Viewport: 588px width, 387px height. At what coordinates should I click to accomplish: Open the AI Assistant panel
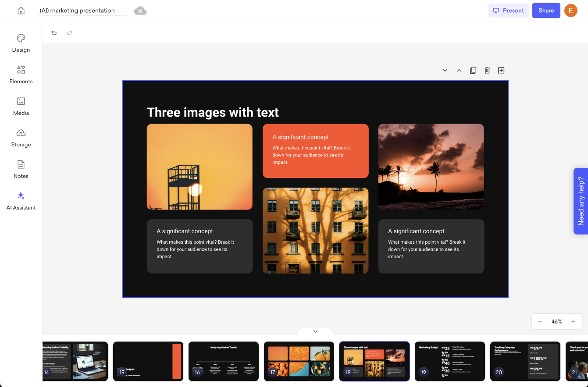pos(21,201)
